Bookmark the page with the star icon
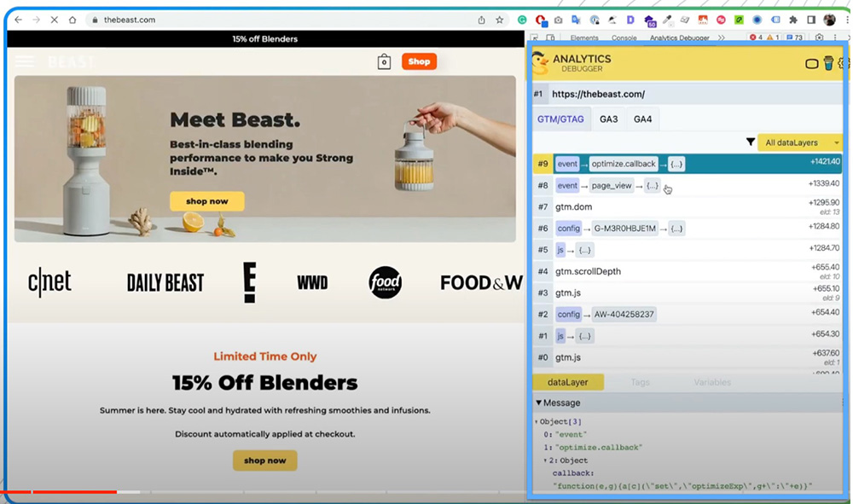This screenshot has height=504, width=853. [x=499, y=20]
